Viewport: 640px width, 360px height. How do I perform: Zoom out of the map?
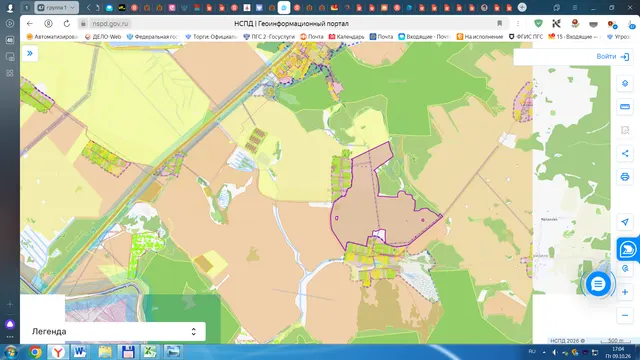coord(624,315)
